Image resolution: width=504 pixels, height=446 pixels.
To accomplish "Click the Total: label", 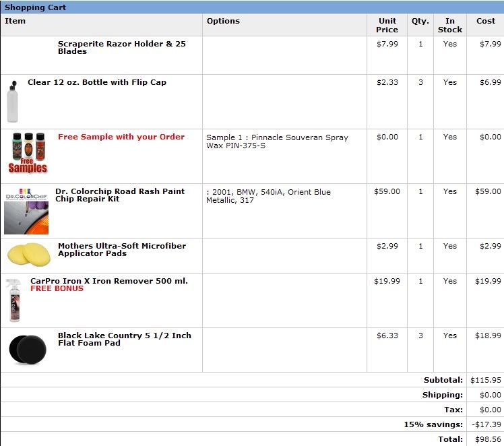I will [x=451, y=439].
